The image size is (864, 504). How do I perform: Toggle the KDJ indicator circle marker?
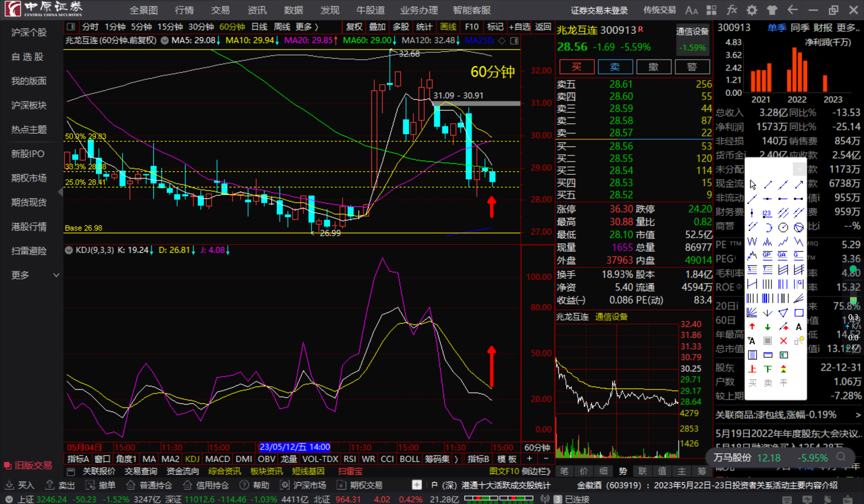tap(69, 250)
